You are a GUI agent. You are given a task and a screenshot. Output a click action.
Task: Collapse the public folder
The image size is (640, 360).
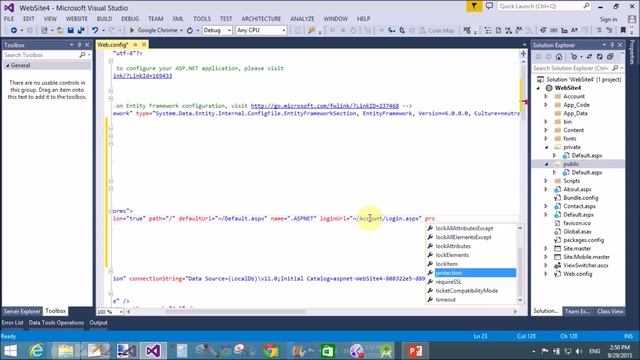(547, 164)
